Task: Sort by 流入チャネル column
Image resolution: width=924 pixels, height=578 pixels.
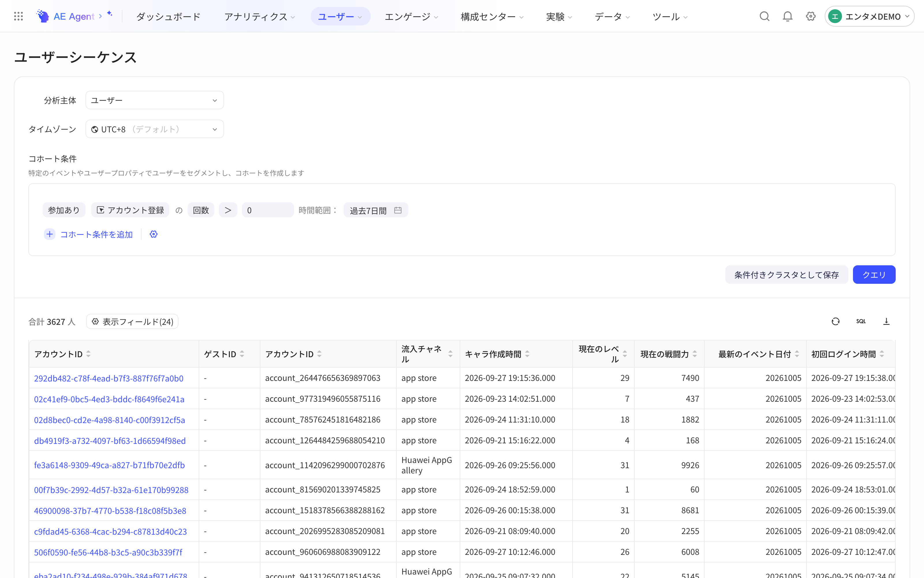Action: tap(450, 354)
